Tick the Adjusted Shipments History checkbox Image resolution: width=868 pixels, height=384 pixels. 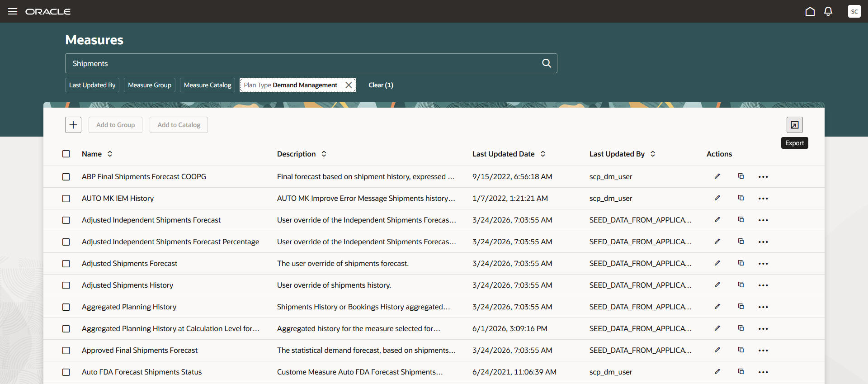(66, 285)
